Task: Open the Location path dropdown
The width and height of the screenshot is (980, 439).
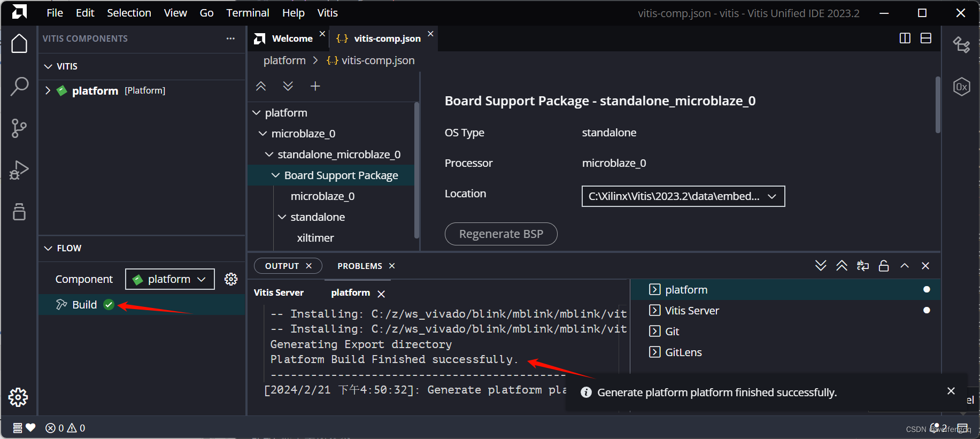Action: pos(683,196)
